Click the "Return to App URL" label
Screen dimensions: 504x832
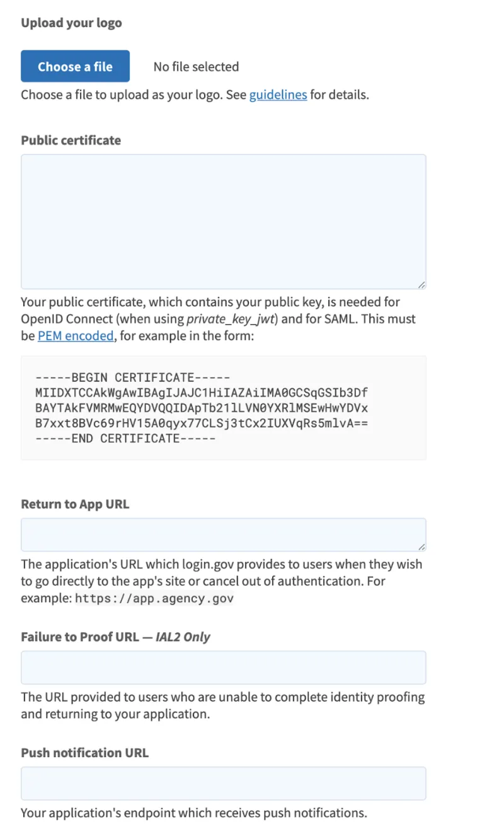[x=75, y=504]
